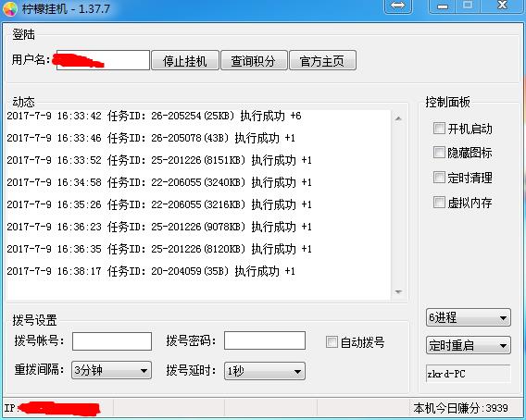
Task: Open the 6进程 process count dropdown
Action: coord(469,317)
